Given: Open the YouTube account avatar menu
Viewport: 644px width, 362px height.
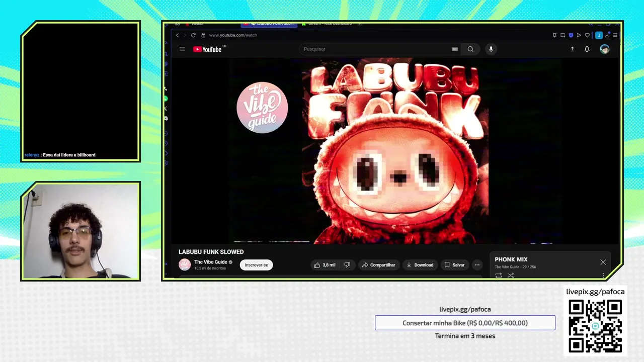Looking at the screenshot, I should 605,49.
